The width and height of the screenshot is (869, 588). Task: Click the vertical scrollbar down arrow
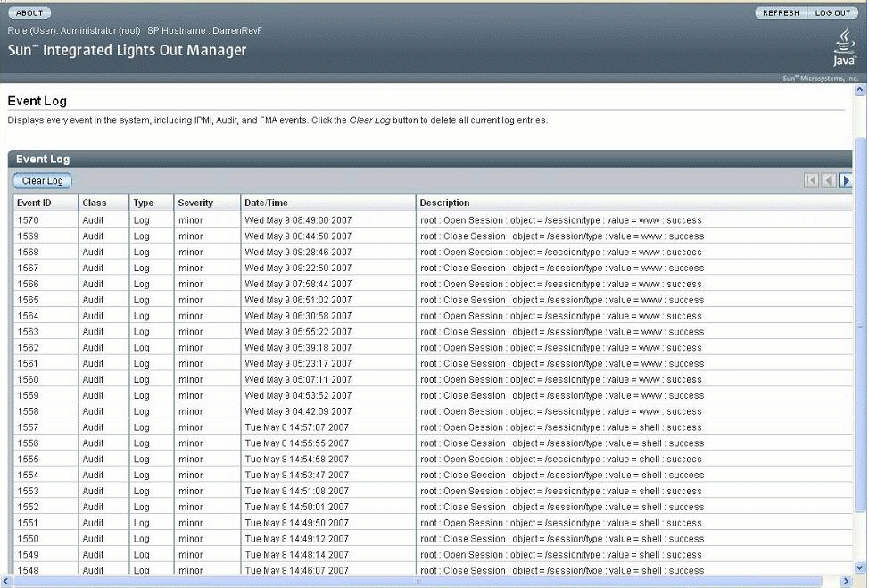coord(859,567)
